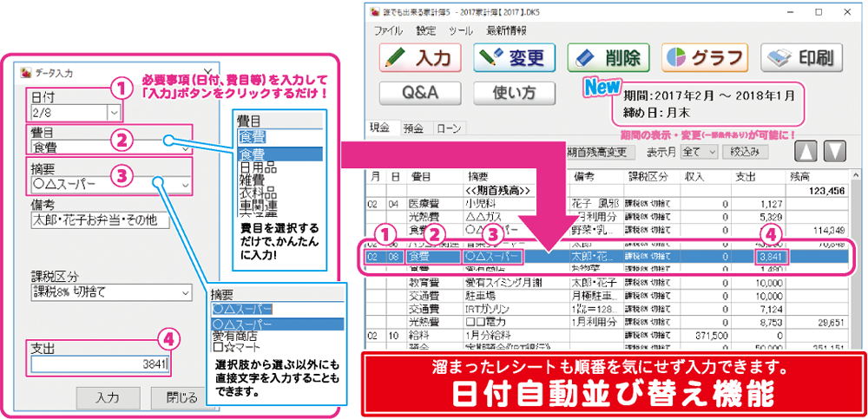868x419 pixels.
Task: Switch to the ローン tab
Action: coord(447,128)
